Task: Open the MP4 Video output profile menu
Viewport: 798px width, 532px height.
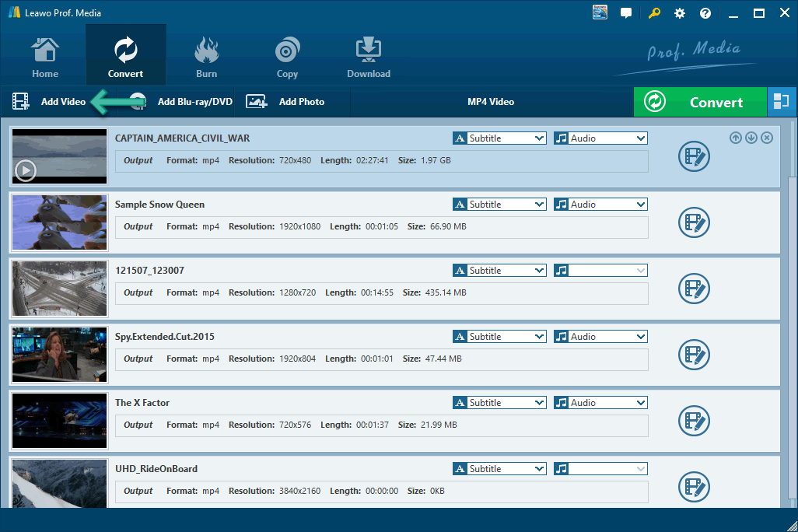Action: click(x=491, y=102)
